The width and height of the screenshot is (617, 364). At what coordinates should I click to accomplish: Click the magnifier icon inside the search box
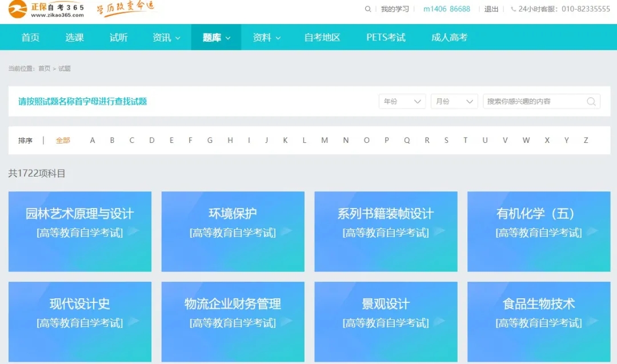click(591, 101)
